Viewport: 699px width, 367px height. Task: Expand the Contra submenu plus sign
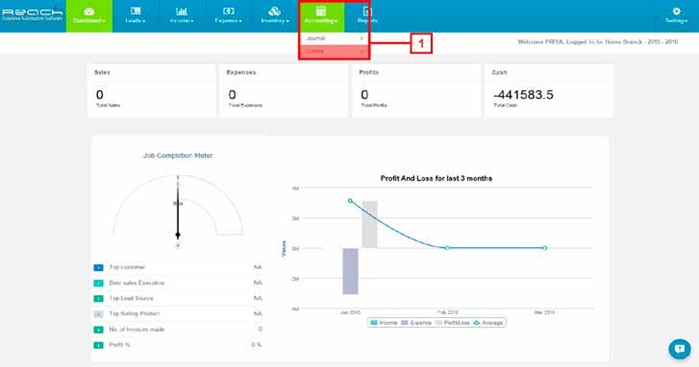coord(362,51)
